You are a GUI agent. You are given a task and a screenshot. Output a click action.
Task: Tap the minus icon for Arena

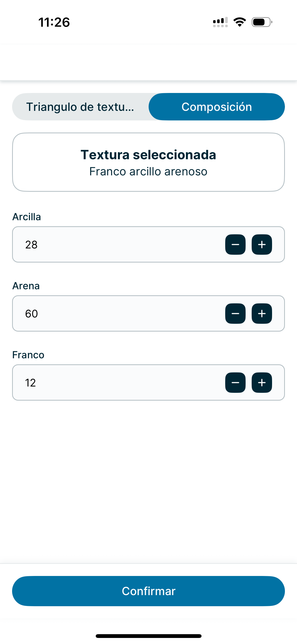[x=235, y=313]
